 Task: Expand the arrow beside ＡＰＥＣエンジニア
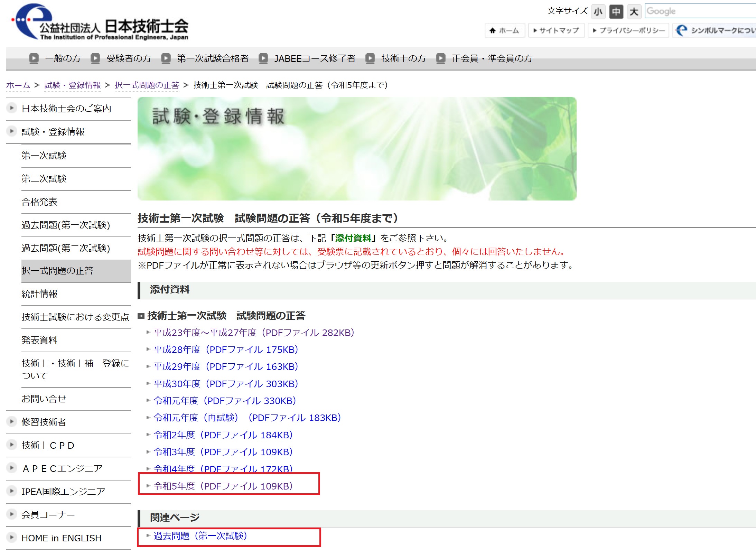click(12, 468)
